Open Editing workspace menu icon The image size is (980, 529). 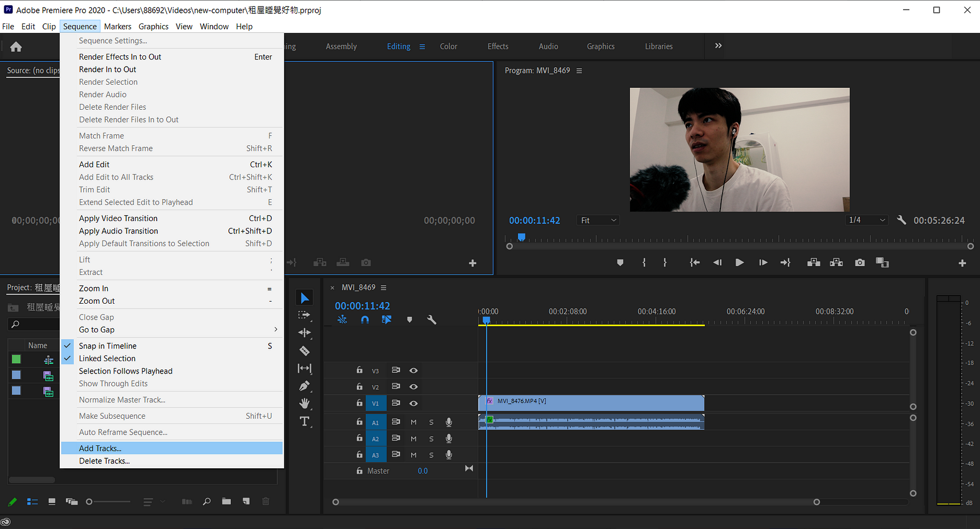click(422, 46)
